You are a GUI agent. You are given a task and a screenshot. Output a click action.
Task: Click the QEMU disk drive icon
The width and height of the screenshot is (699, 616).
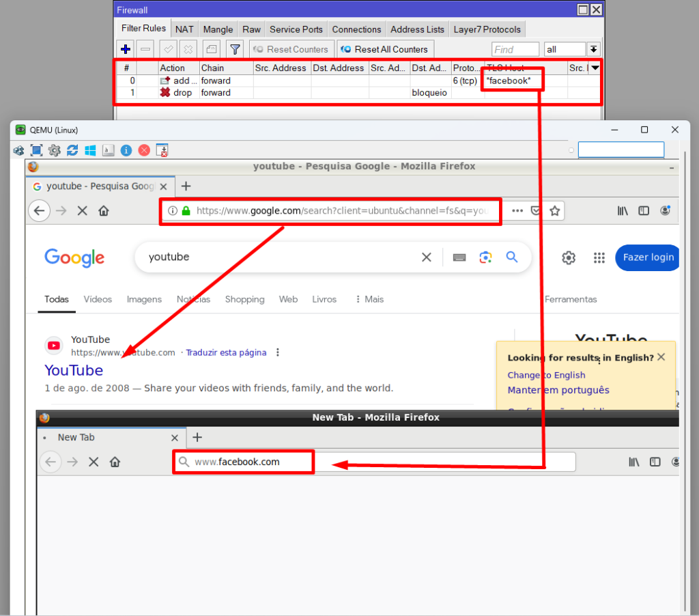pos(109,150)
